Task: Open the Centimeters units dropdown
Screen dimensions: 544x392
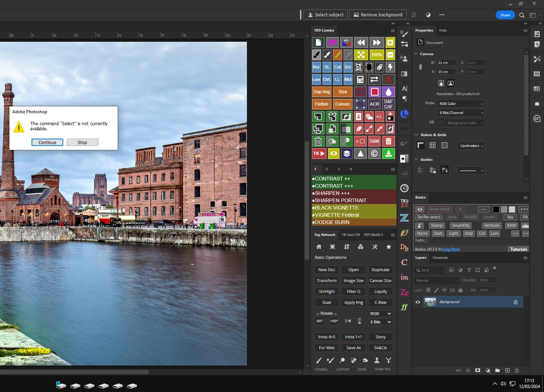Action: [x=471, y=146]
